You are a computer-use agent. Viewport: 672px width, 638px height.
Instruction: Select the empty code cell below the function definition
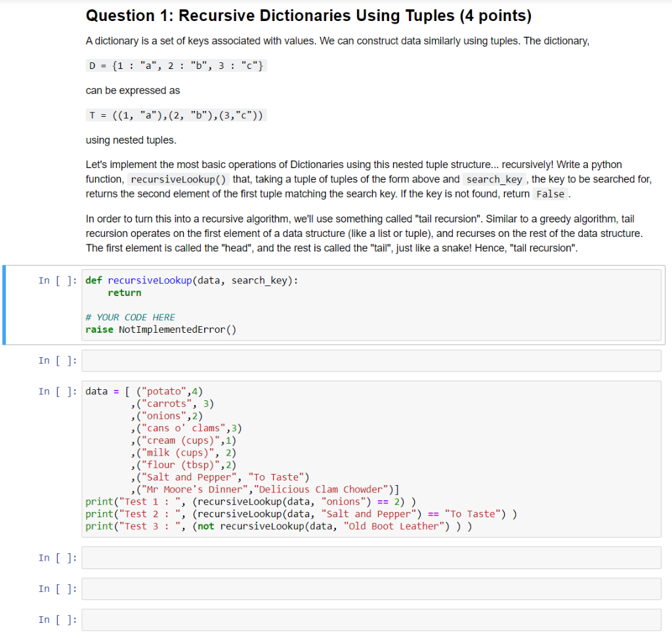371,360
